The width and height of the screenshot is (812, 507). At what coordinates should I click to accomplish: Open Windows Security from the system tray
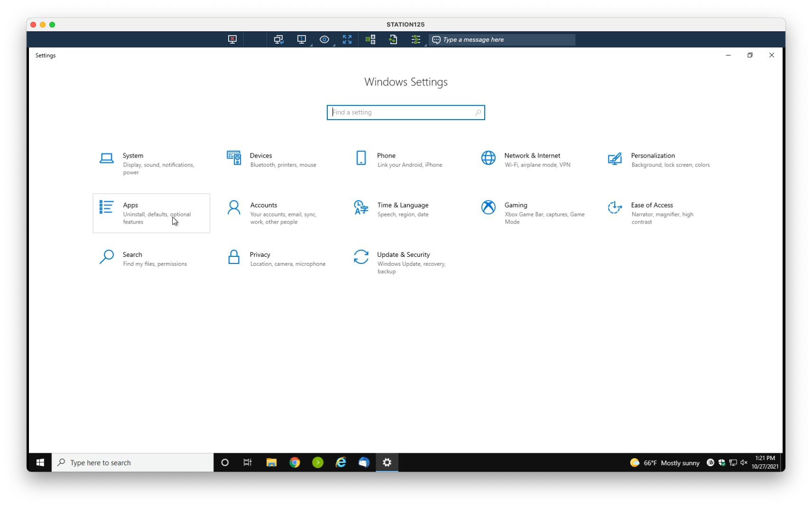click(722, 463)
